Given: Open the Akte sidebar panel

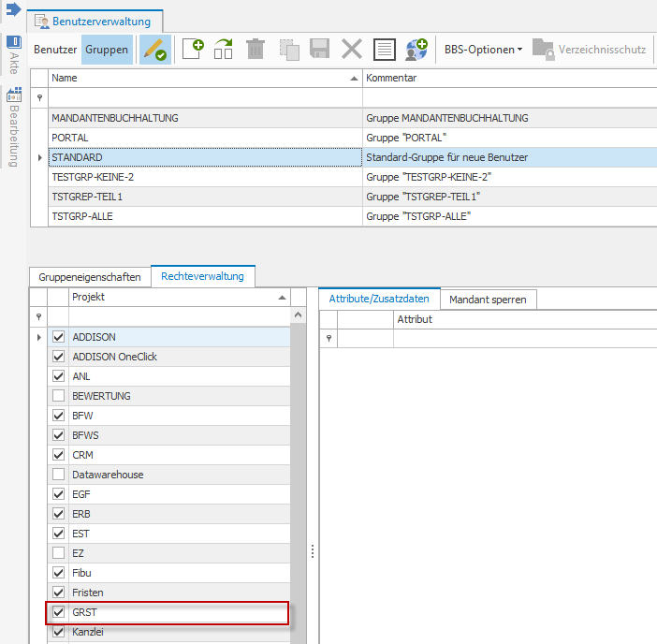Looking at the screenshot, I should pyautogui.click(x=14, y=54).
